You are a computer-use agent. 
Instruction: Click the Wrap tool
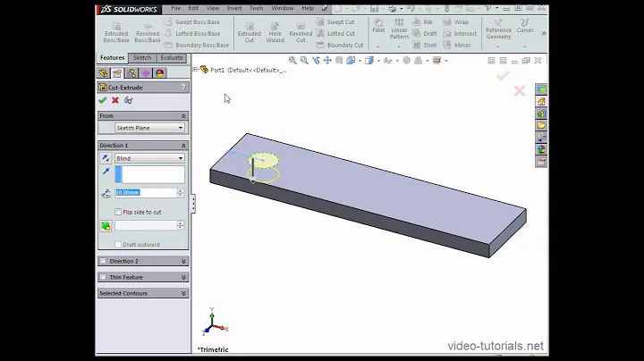455,21
